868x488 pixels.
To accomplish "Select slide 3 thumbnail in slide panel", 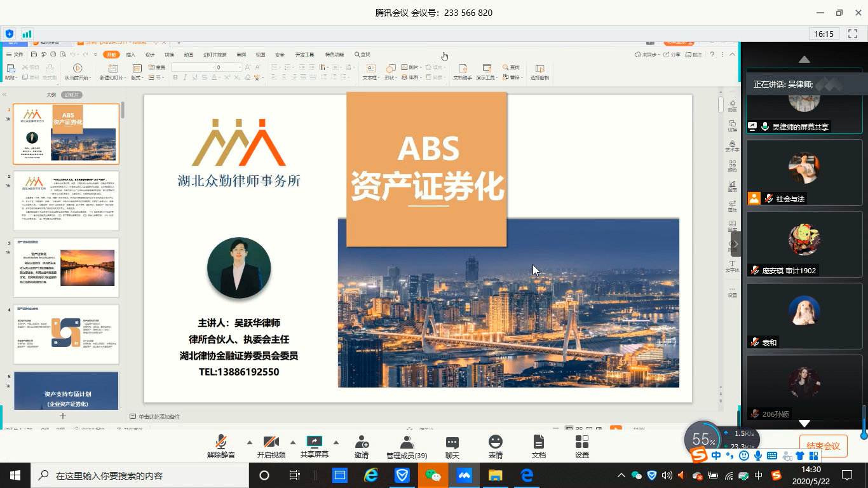I will pyautogui.click(x=66, y=268).
